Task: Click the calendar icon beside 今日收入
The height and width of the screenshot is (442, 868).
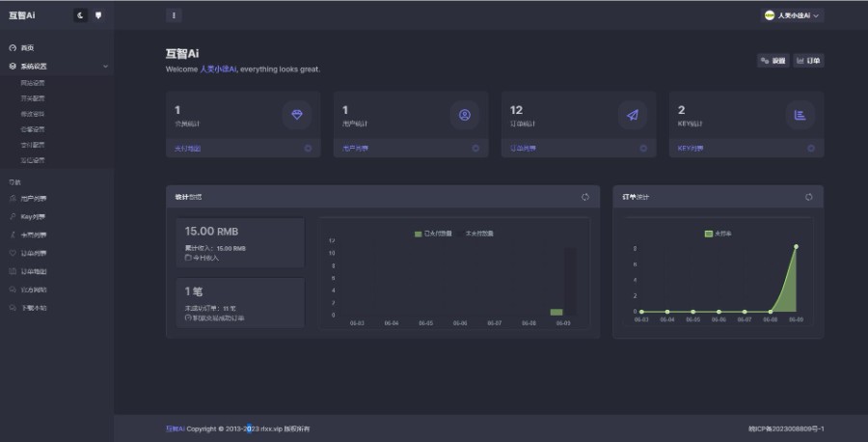Action: coord(188,258)
